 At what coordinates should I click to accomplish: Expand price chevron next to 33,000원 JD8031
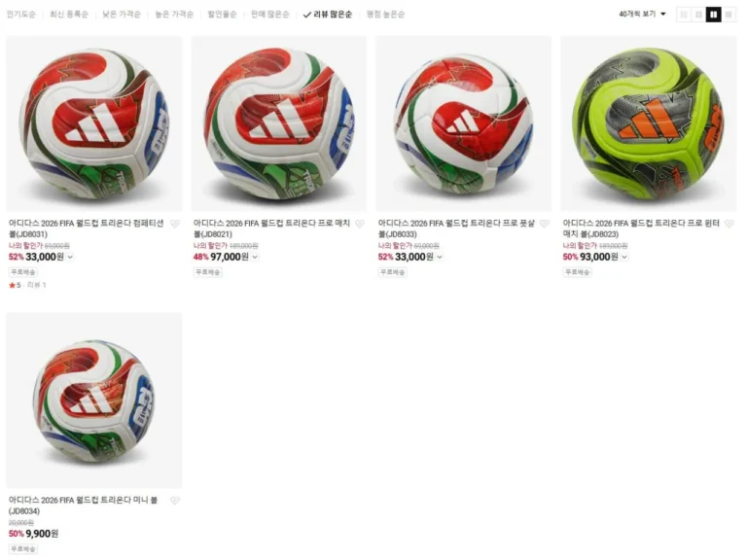(70, 257)
